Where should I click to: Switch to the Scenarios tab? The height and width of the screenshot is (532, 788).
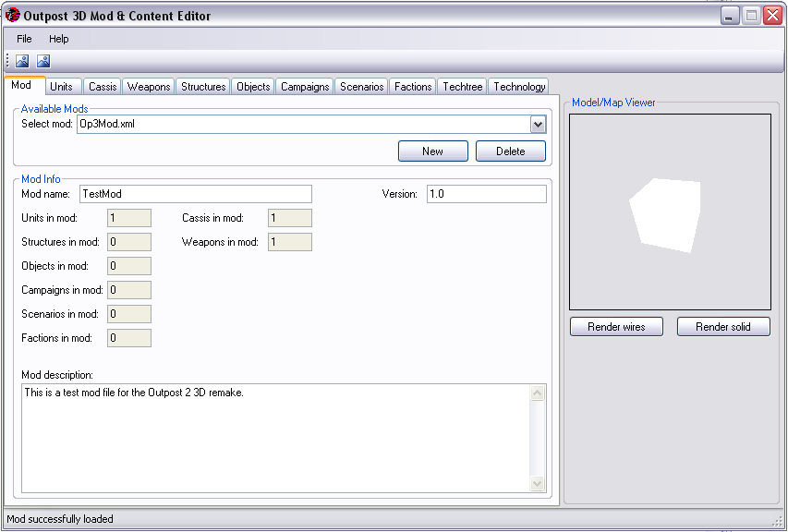click(362, 87)
